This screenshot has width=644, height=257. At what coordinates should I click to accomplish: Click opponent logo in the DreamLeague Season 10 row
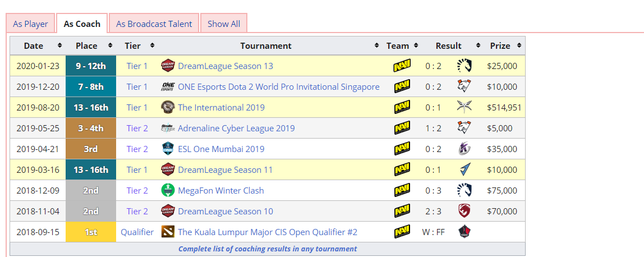(x=464, y=211)
